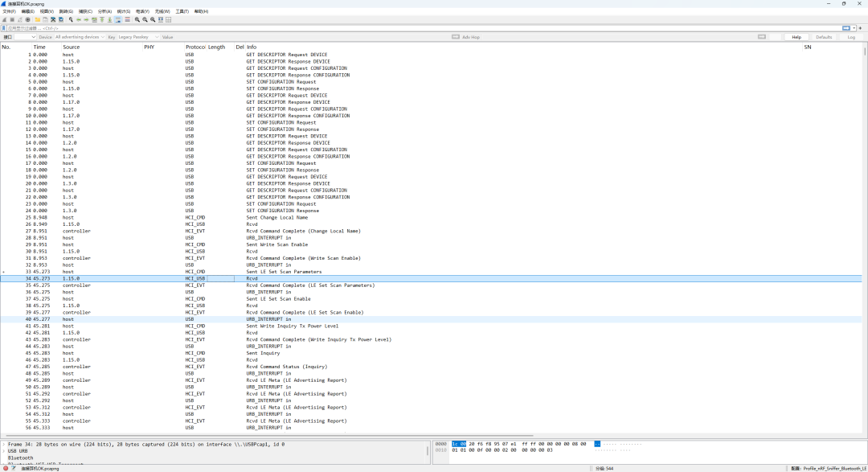Open the 'All advertising devices' dropdown
Image resolution: width=868 pixels, height=472 pixels.
(x=80, y=37)
